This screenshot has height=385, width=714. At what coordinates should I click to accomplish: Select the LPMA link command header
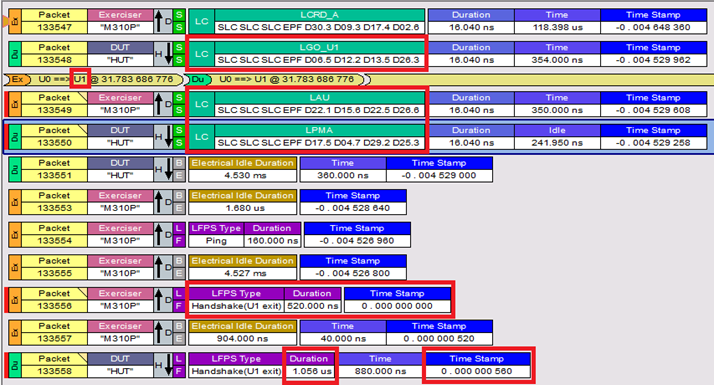[x=320, y=130]
